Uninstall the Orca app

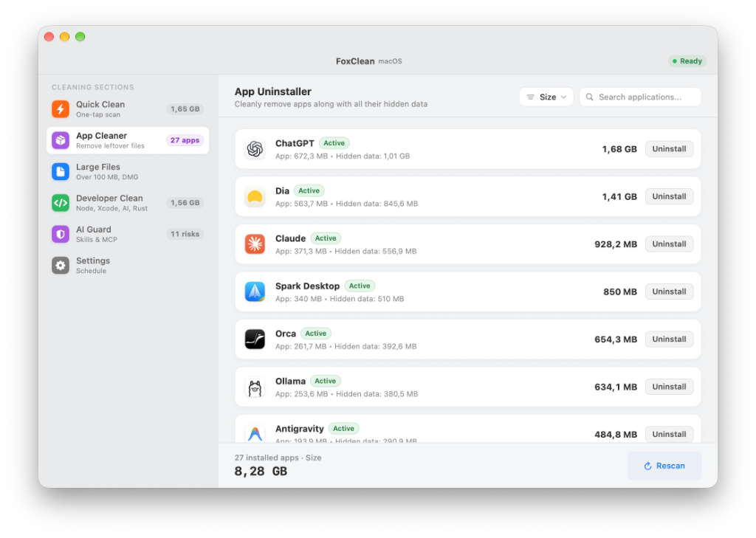669,339
